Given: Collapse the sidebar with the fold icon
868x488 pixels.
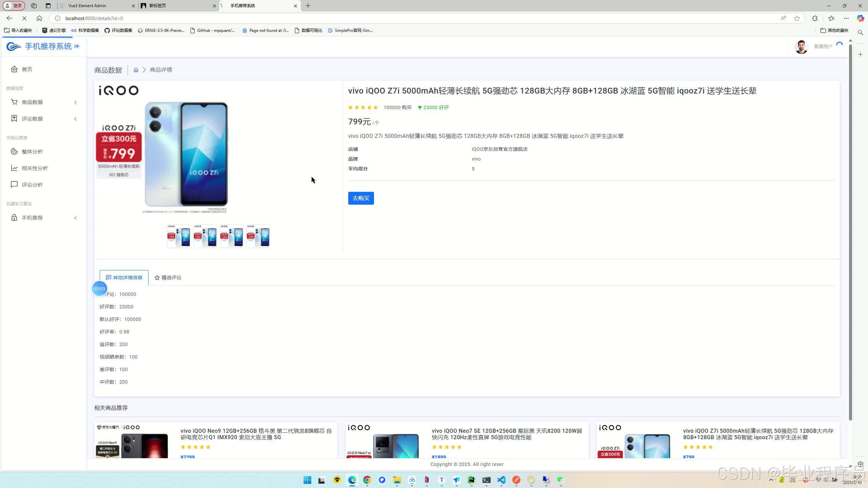Looking at the screenshot, I should [77, 46].
